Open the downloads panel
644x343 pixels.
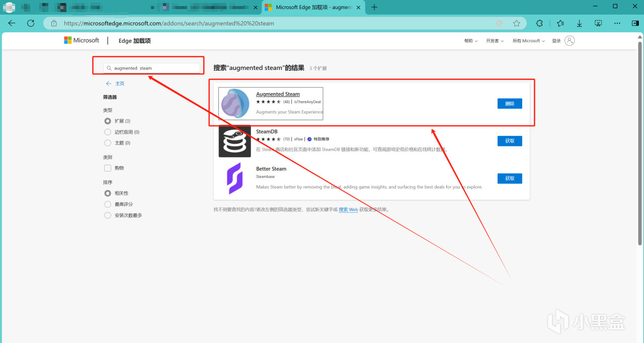coord(580,23)
